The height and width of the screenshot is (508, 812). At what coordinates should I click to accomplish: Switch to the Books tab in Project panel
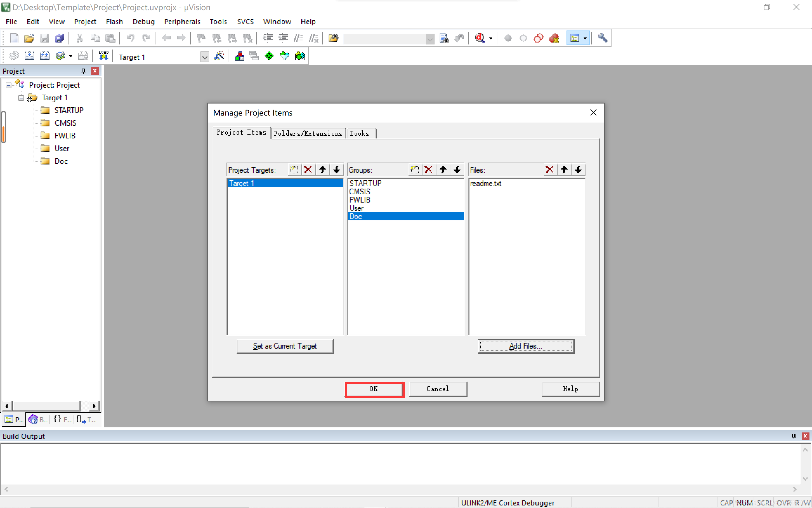coord(37,419)
